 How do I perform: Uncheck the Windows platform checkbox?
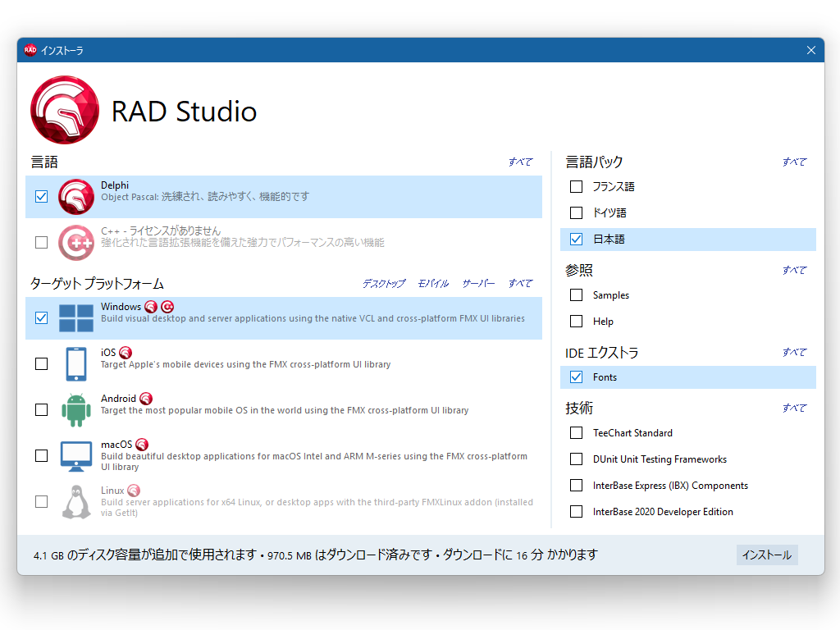point(41,318)
